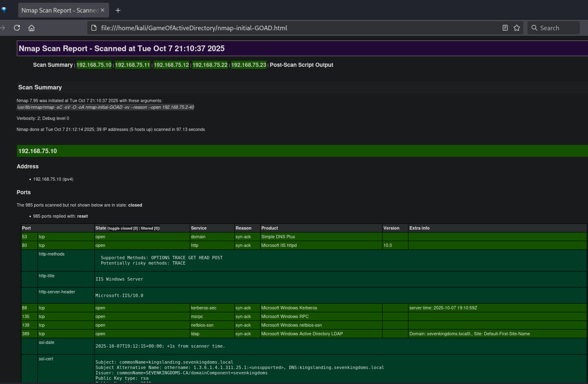Go to the browser home page
This screenshot has height=384, width=588.
click(31, 28)
